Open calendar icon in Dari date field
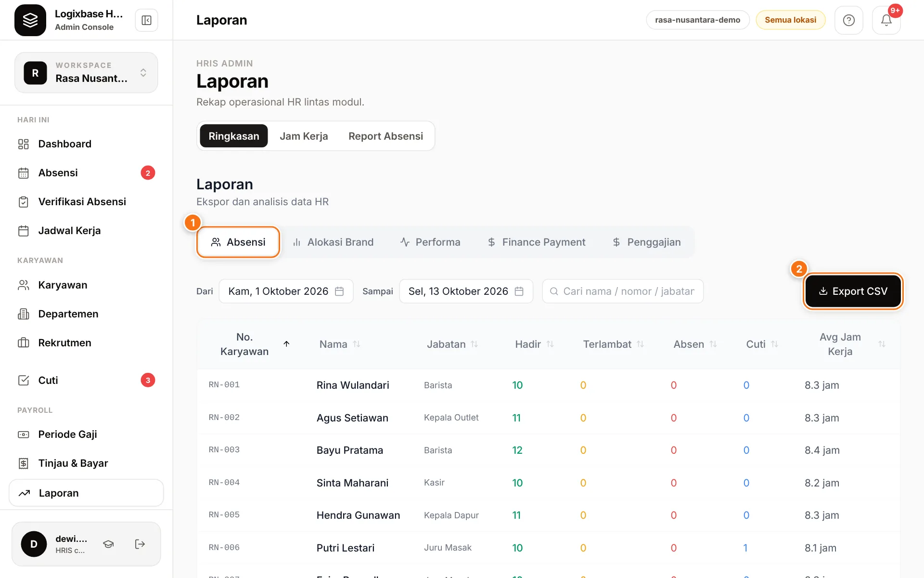Image resolution: width=924 pixels, height=578 pixels. pyautogui.click(x=339, y=291)
